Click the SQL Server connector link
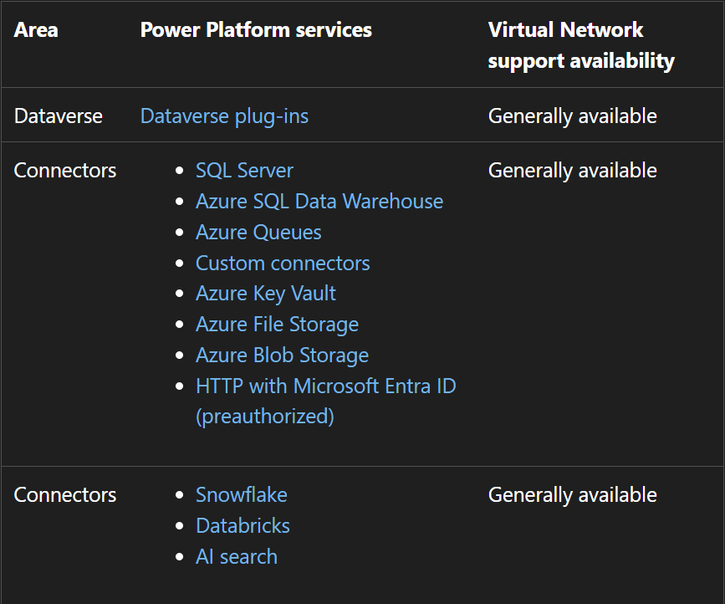Screen dimensions: 725x604 point(244,170)
